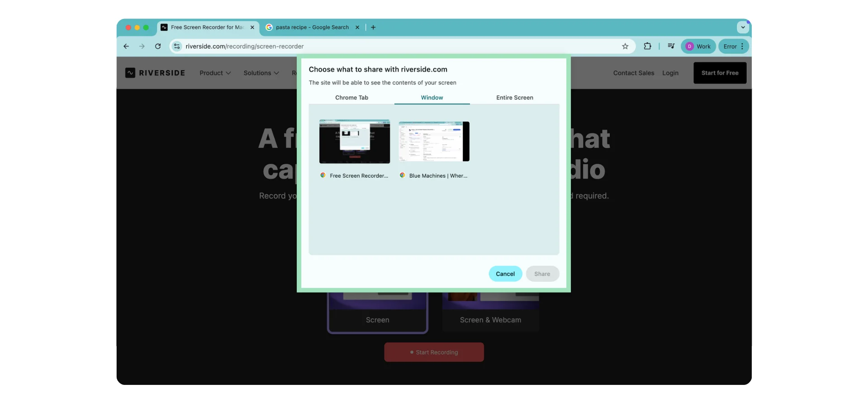868x403 pixels.
Task: Click the Start for Free button
Action: (720, 73)
